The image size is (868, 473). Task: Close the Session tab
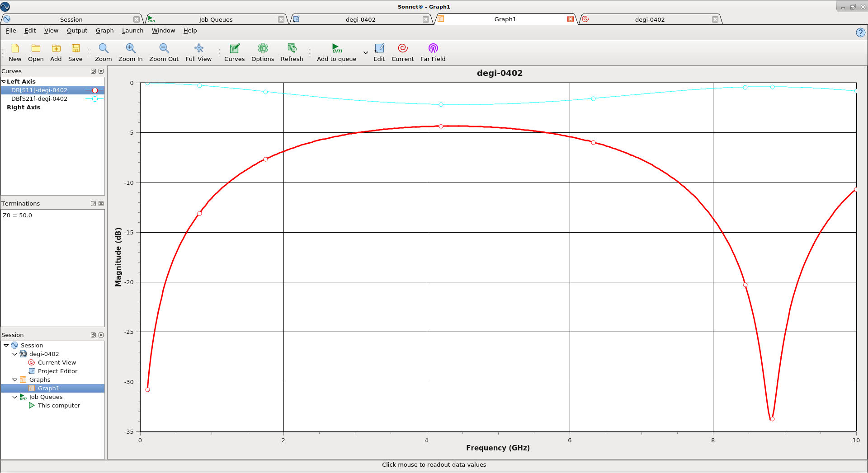(137, 19)
